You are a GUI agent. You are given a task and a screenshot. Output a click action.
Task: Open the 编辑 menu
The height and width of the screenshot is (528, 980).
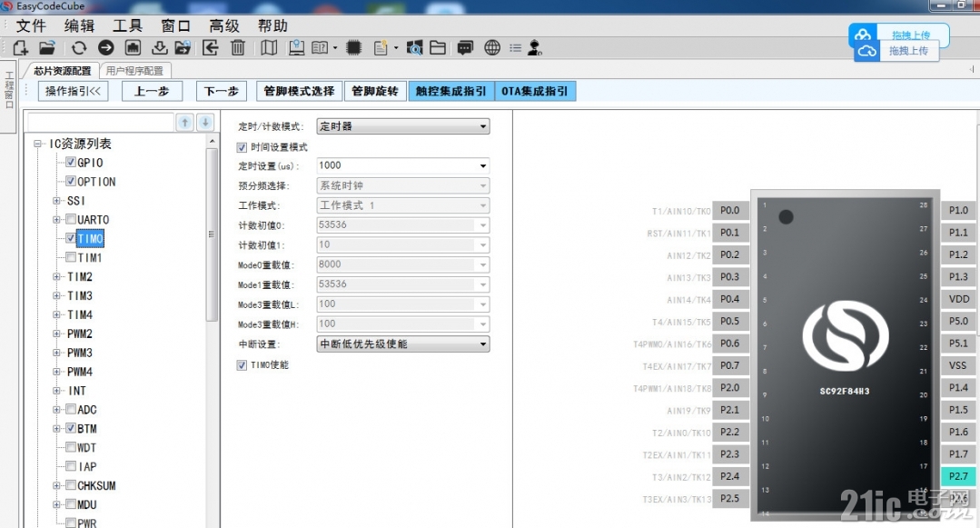coord(79,25)
